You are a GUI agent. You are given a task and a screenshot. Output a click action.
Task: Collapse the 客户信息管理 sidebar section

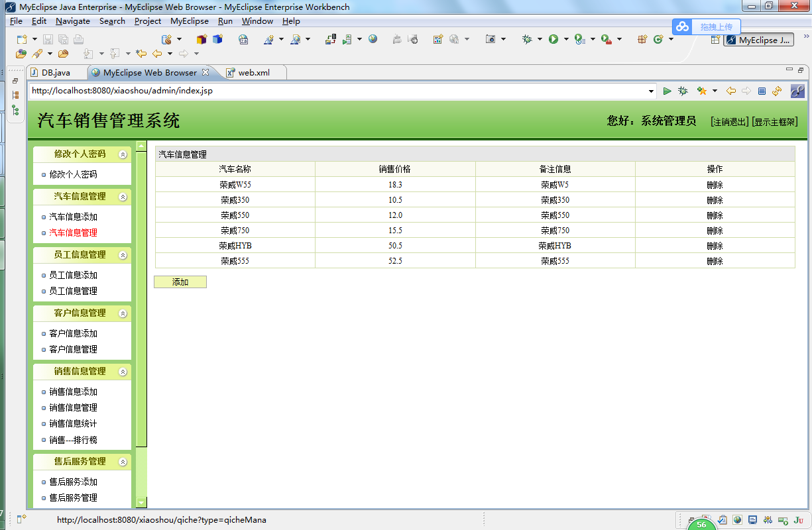(x=123, y=313)
